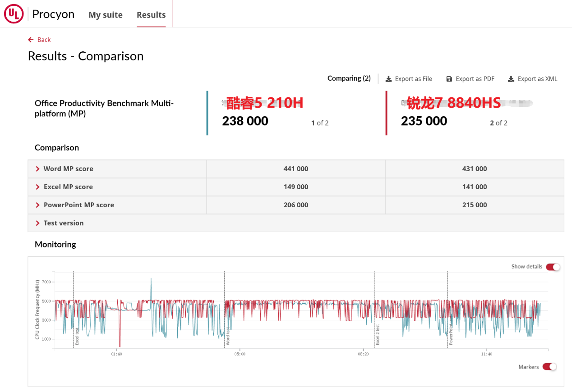Open the My suite tab

point(106,15)
